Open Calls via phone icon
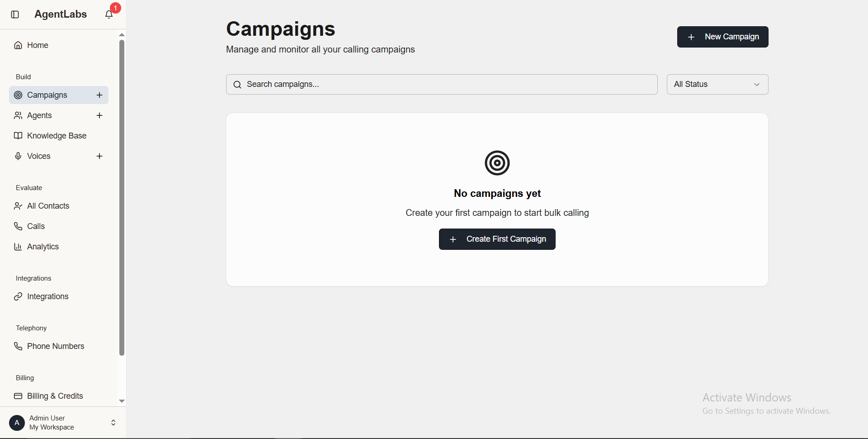Screen dimensions: 868x439 (18, 226)
